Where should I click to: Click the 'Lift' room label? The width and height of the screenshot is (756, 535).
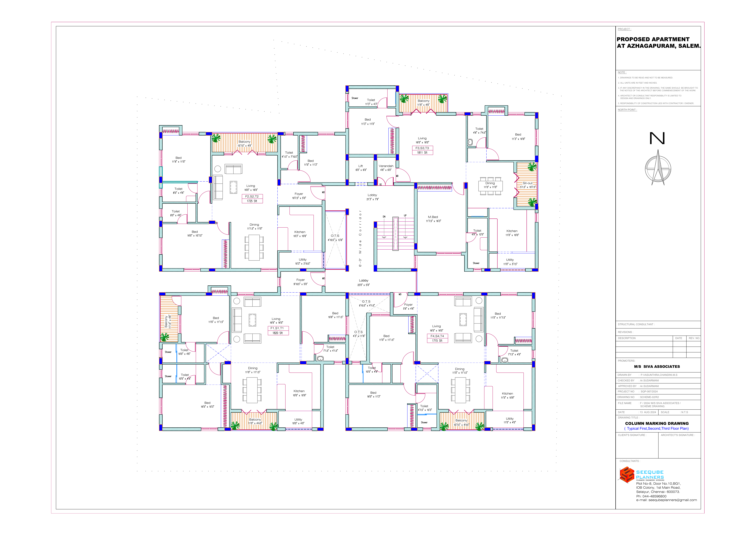click(x=361, y=166)
